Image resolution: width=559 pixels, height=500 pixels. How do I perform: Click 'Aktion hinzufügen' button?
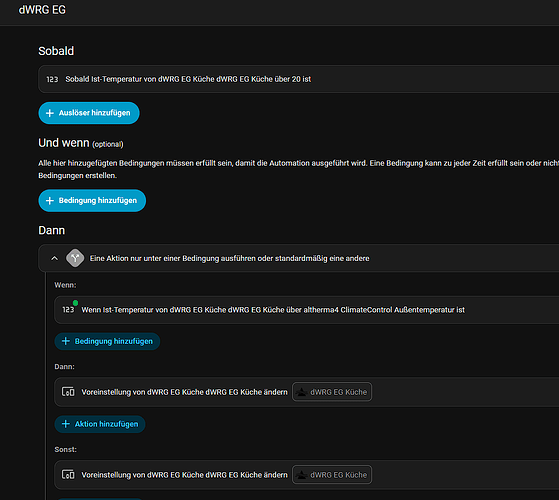pyautogui.click(x=100, y=424)
